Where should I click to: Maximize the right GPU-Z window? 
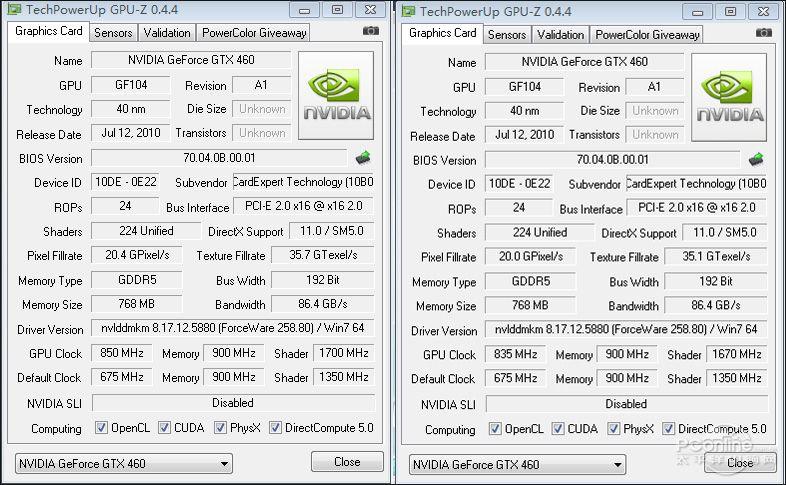click(x=730, y=12)
